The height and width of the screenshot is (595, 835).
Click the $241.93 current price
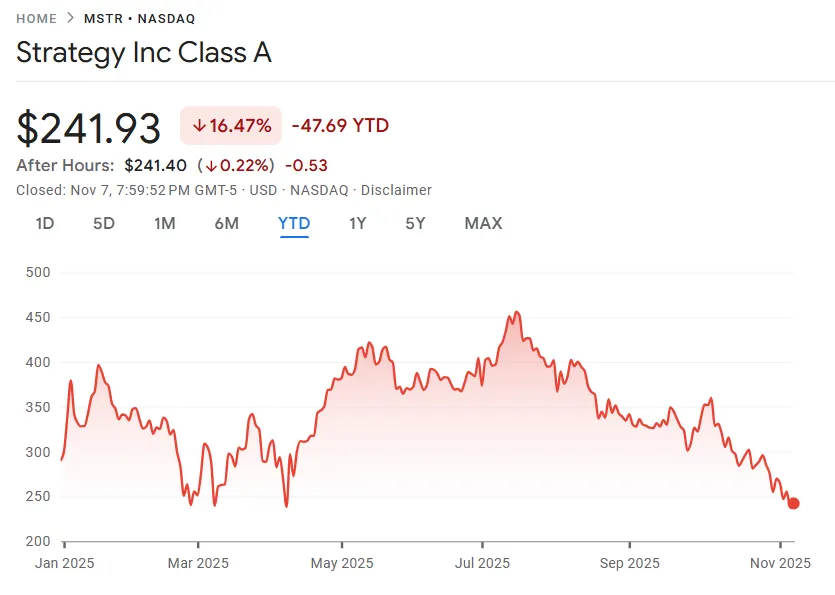(x=89, y=129)
